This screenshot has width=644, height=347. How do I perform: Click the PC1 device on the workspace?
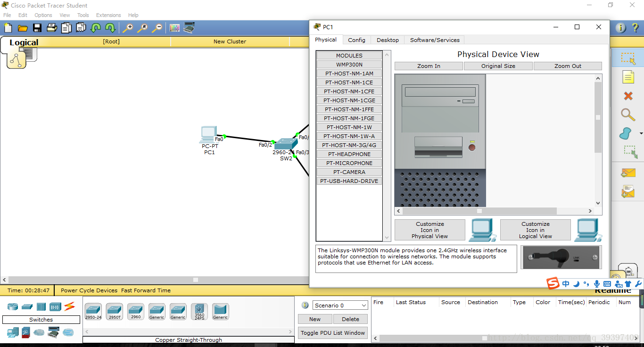(x=208, y=134)
